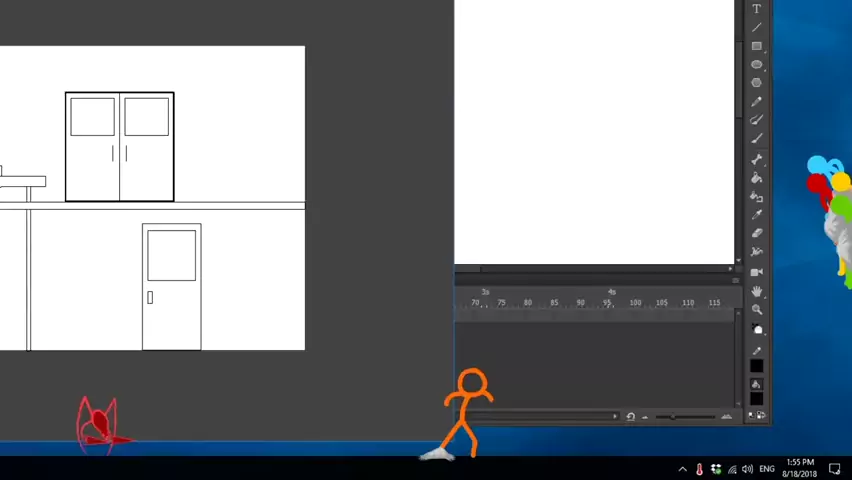The height and width of the screenshot is (480, 852).
Task: Pick the Eraser tool
Action: tap(757, 233)
